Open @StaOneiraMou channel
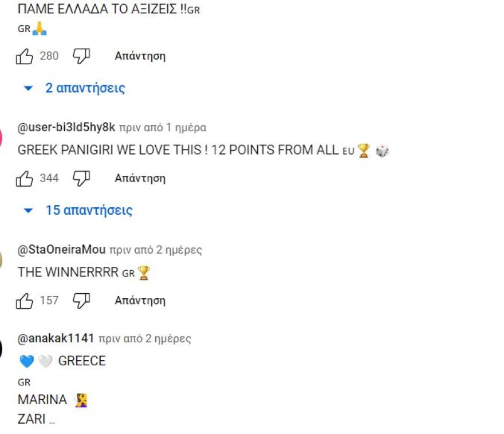504x434 pixels. [x=61, y=250]
